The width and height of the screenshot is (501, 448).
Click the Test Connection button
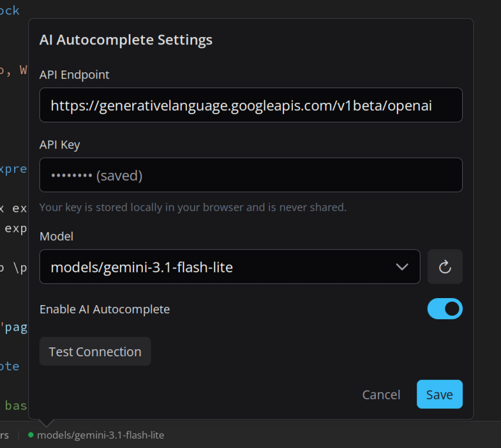[x=95, y=352]
